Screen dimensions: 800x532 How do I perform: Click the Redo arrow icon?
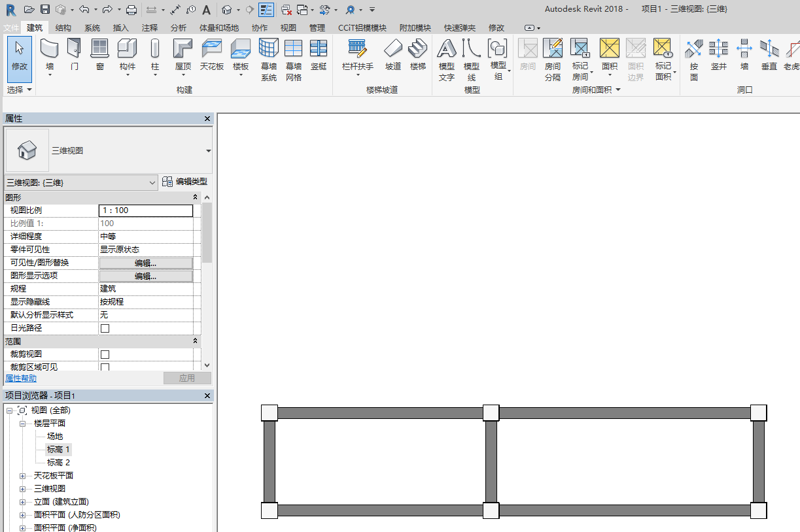[x=107, y=10]
